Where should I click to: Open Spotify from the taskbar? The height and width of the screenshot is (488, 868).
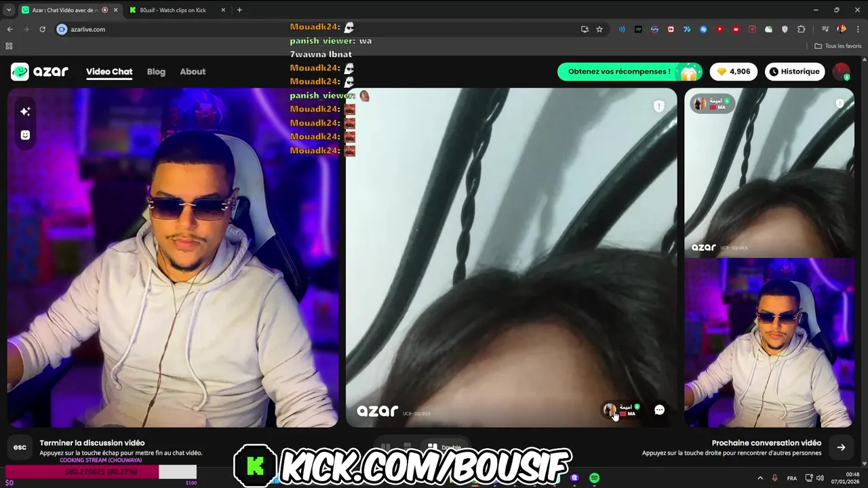coord(594,478)
